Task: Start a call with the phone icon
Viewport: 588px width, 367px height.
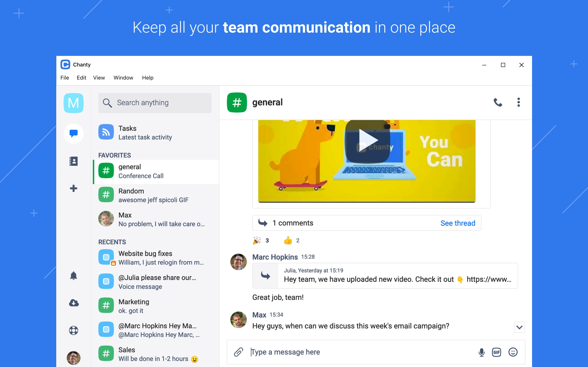Action: (x=498, y=102)
